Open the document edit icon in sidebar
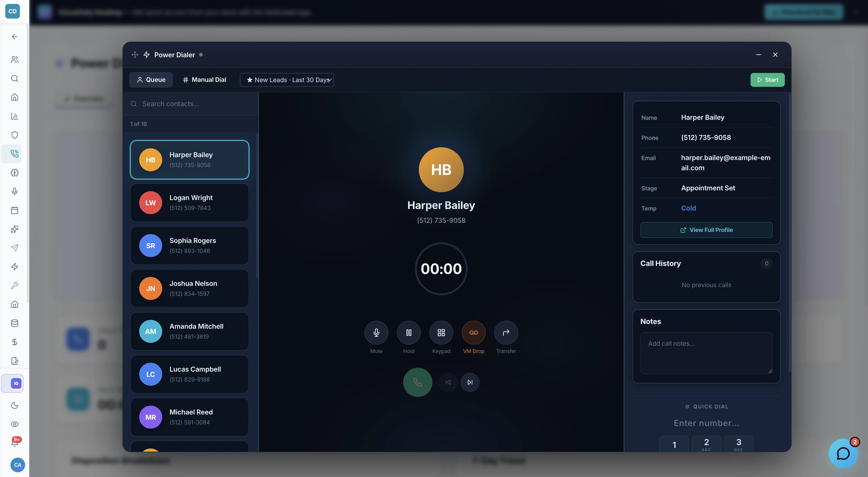Viewport: 868px width, 477px height. (14, 361)
